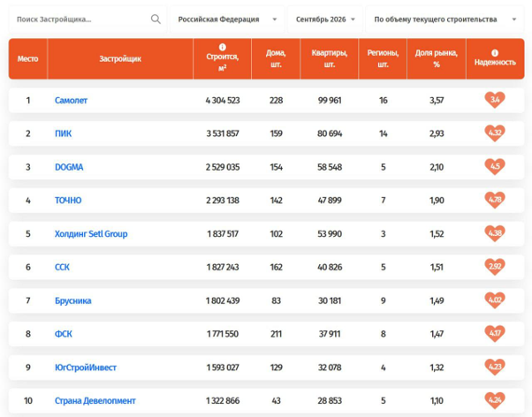Click apartments count 58 548
The image size is (532, 417).
(330, 167)
